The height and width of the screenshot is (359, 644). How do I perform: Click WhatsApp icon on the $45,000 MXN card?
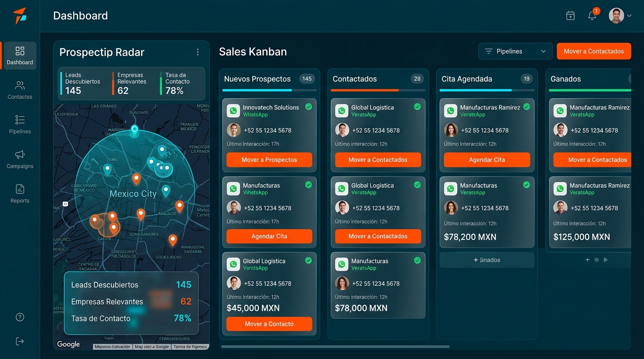pyautogui.click(x=233, y=264)
